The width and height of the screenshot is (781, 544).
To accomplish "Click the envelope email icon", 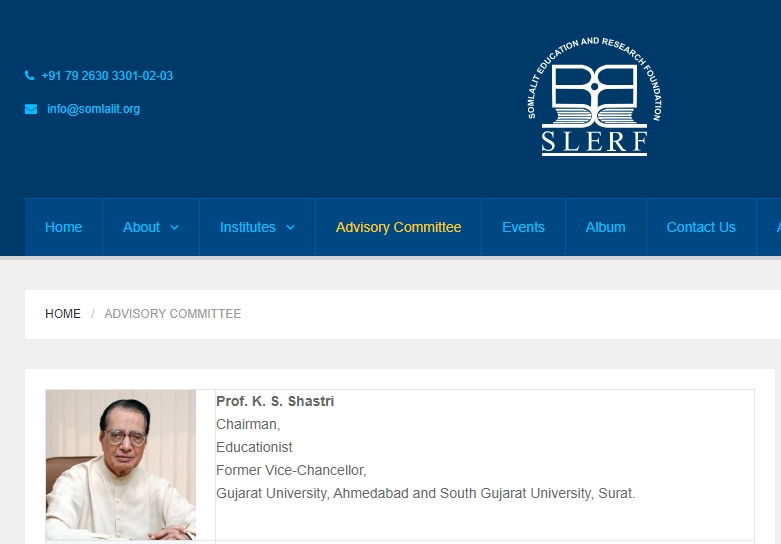I will [31, 109].
